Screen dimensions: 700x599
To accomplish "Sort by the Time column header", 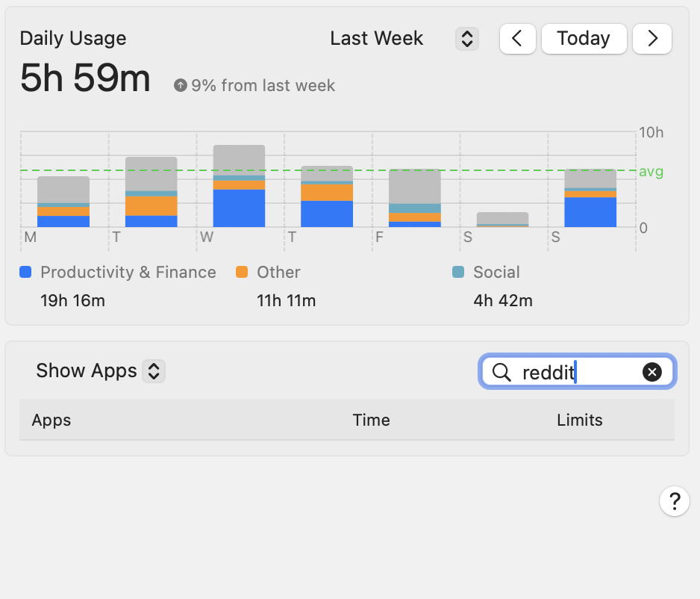I will point(371,420).
